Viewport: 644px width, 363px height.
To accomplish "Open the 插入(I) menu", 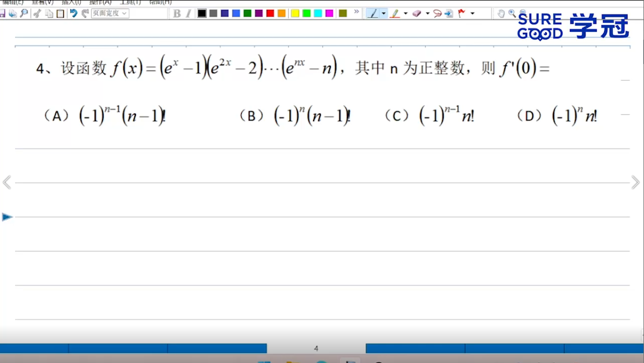I will (x=71, y=2).
